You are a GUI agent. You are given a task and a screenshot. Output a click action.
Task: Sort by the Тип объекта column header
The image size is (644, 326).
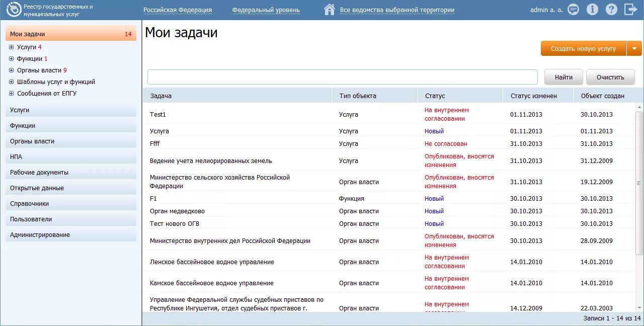click(x=375, y=96)
